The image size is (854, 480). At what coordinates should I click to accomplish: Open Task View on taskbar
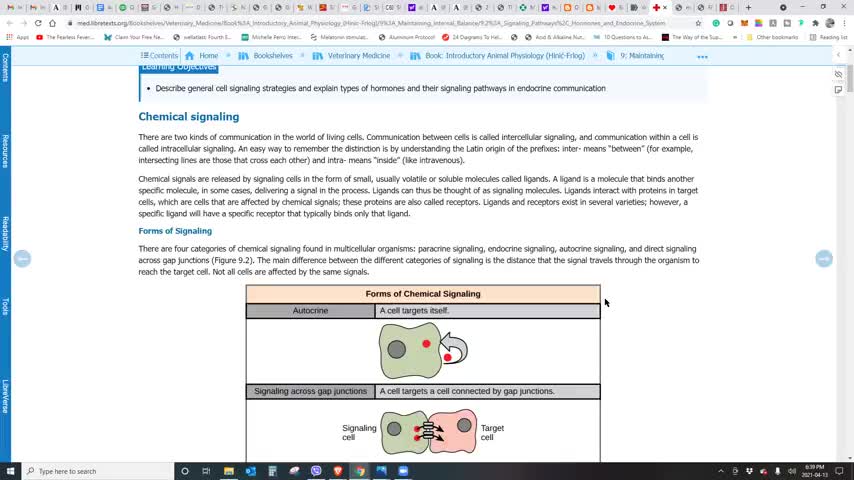(206, 471)
